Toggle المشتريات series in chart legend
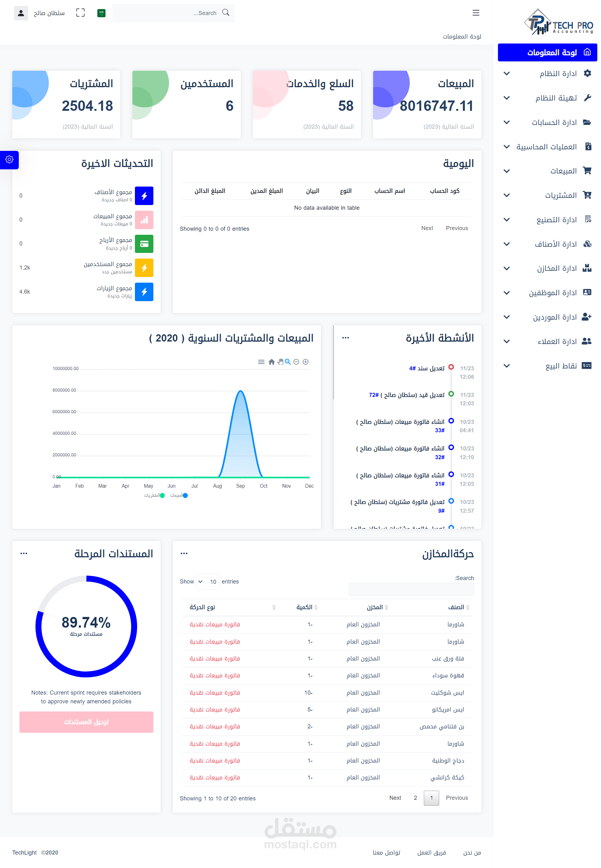 (154, 496)
